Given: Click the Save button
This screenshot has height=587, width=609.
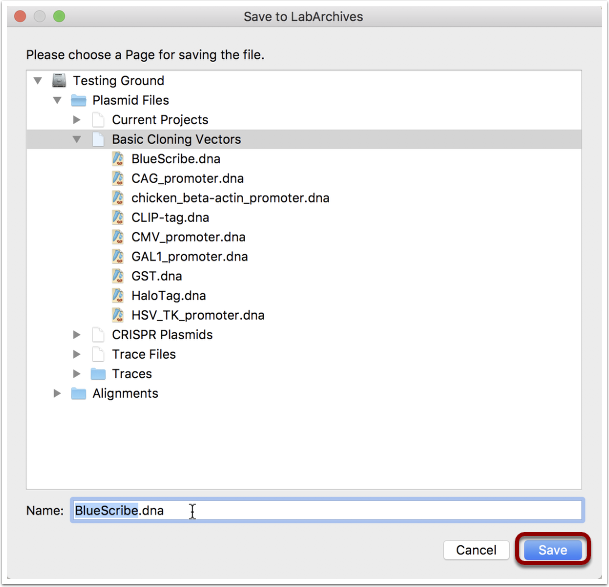Looking at the screenshot, I should [553, 550].
